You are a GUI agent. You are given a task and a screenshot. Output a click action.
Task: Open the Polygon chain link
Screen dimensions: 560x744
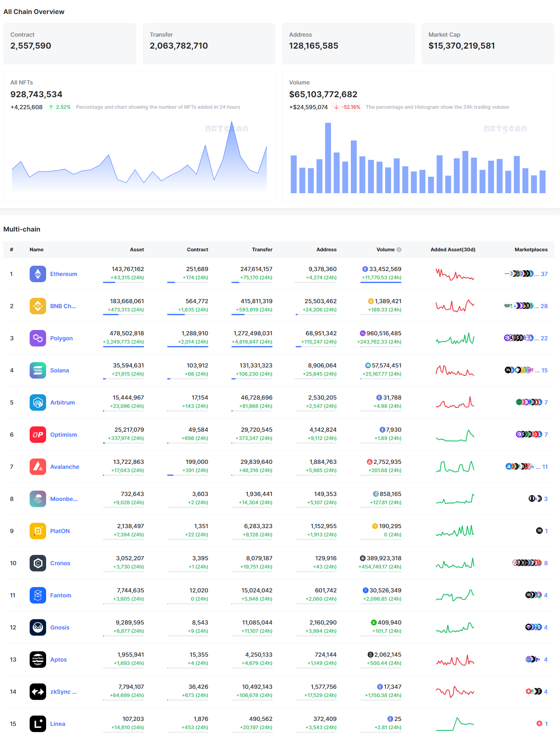coord(61,338)
